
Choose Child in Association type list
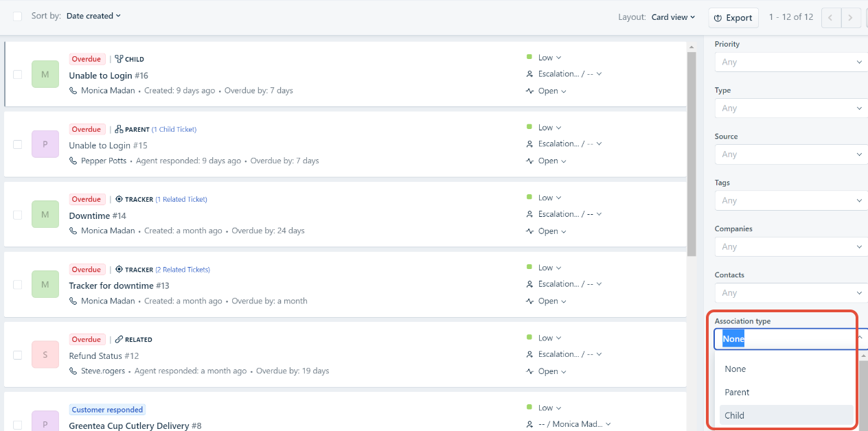click(786, 415)
